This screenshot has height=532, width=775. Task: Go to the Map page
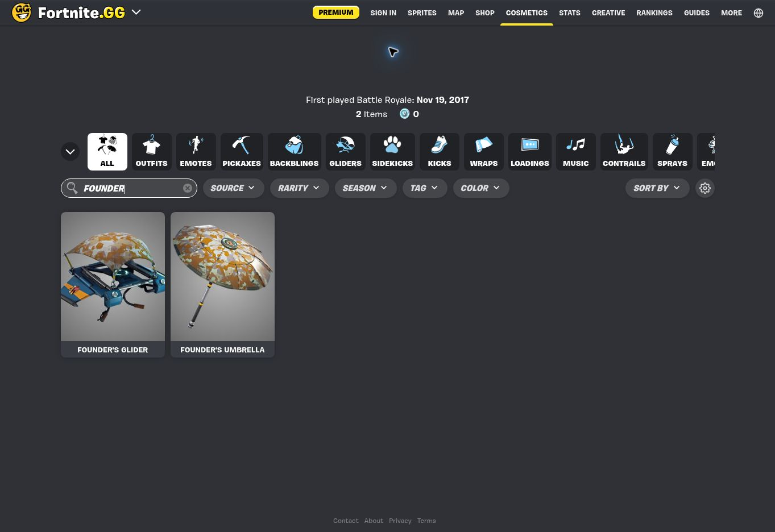456,13
